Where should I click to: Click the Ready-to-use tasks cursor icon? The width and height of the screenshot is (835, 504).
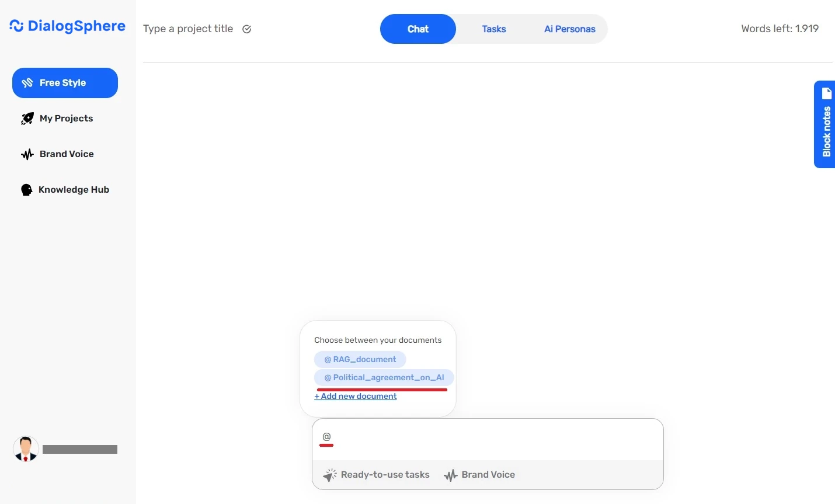(330, 475)
